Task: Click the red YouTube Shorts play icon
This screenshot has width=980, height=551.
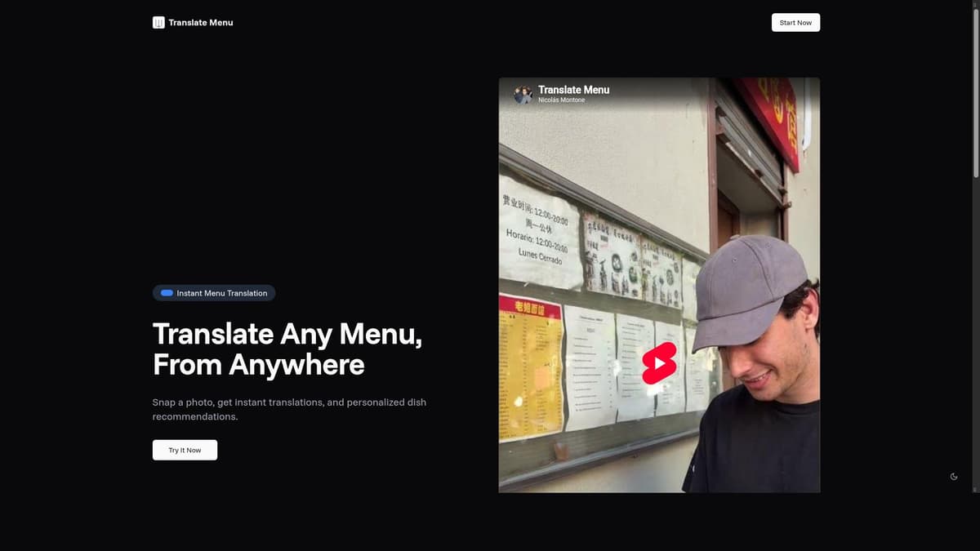Action: (x=660, y=362)
